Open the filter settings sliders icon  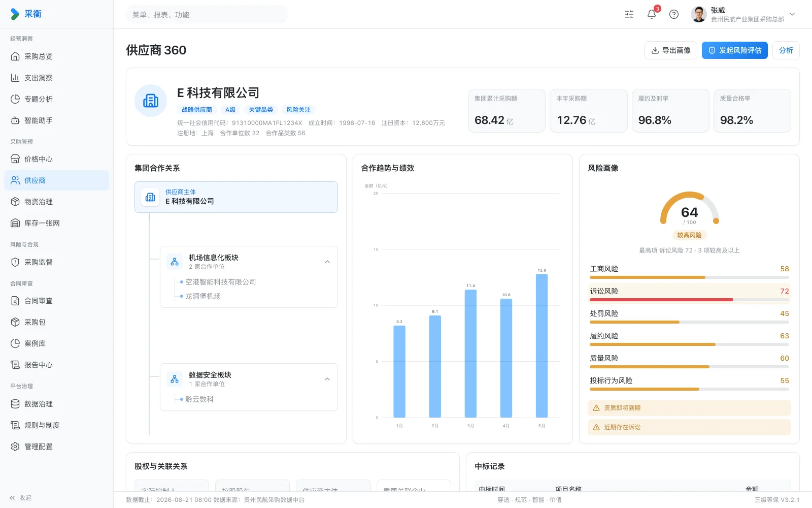click(x=629, y=14)
